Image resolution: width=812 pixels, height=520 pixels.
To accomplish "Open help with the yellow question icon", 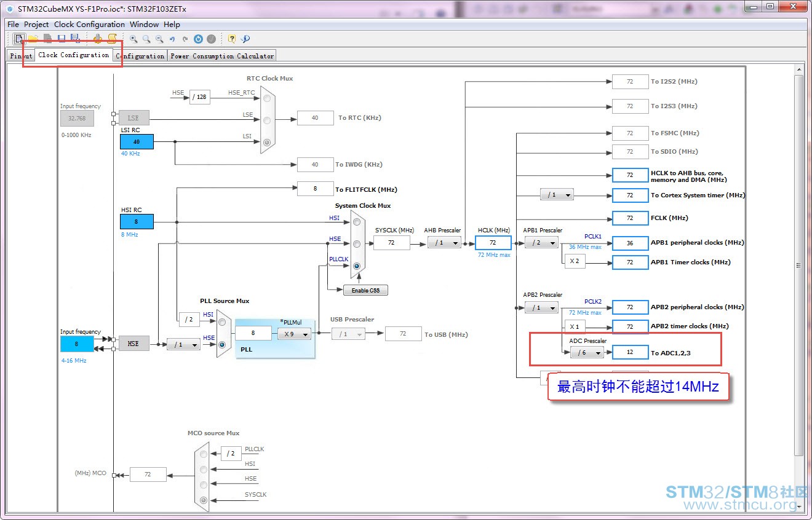I will coord(232,39).
